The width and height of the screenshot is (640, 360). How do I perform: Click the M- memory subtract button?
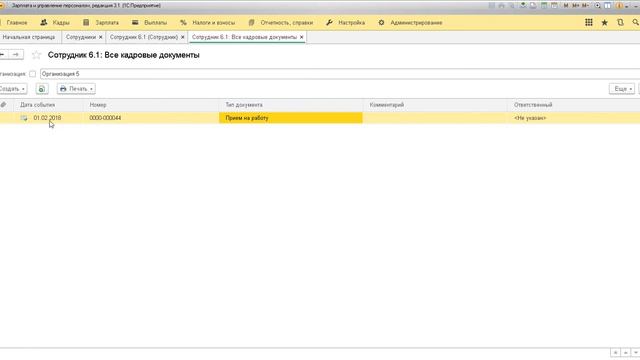coord(586,5)
